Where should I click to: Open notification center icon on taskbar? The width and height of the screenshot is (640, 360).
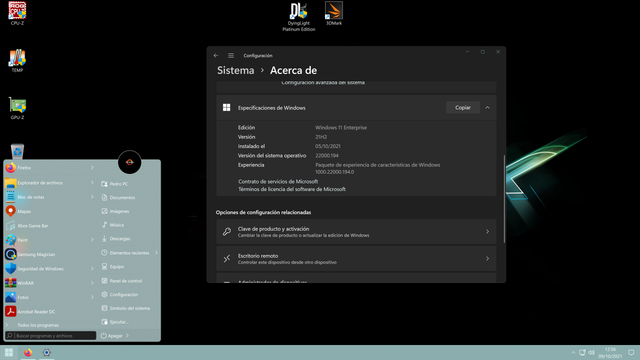[x=631, y=352]
